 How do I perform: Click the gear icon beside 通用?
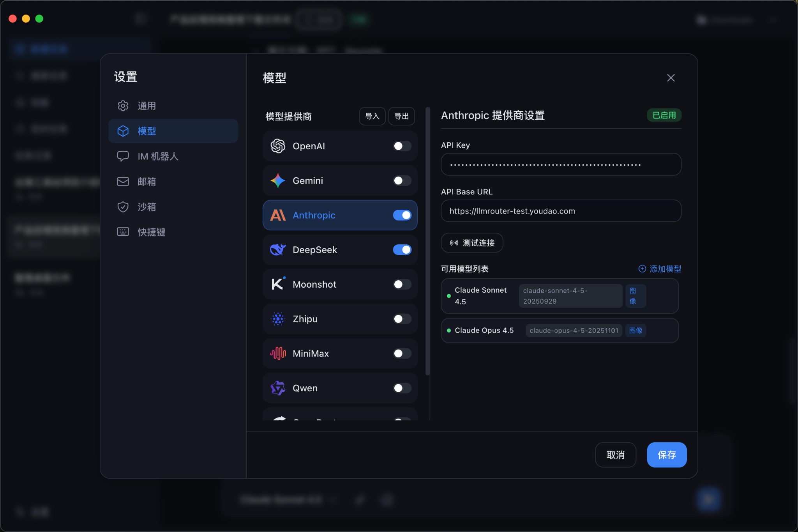click(x=123, y=106)
